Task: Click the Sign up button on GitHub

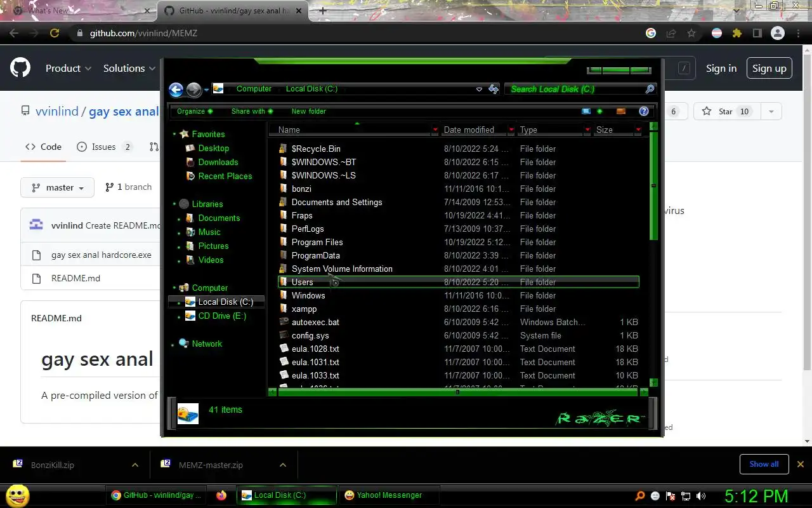Action: (x=769, y=68)
